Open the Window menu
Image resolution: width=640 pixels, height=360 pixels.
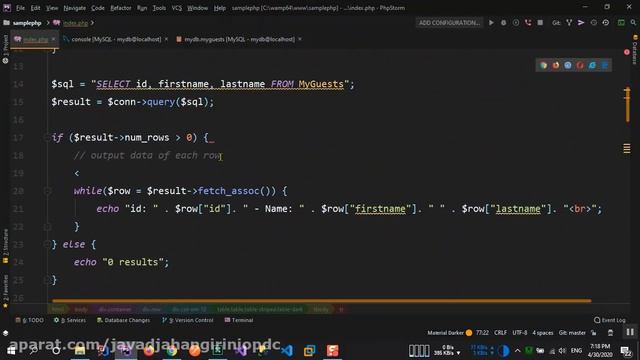coord(198,8)
